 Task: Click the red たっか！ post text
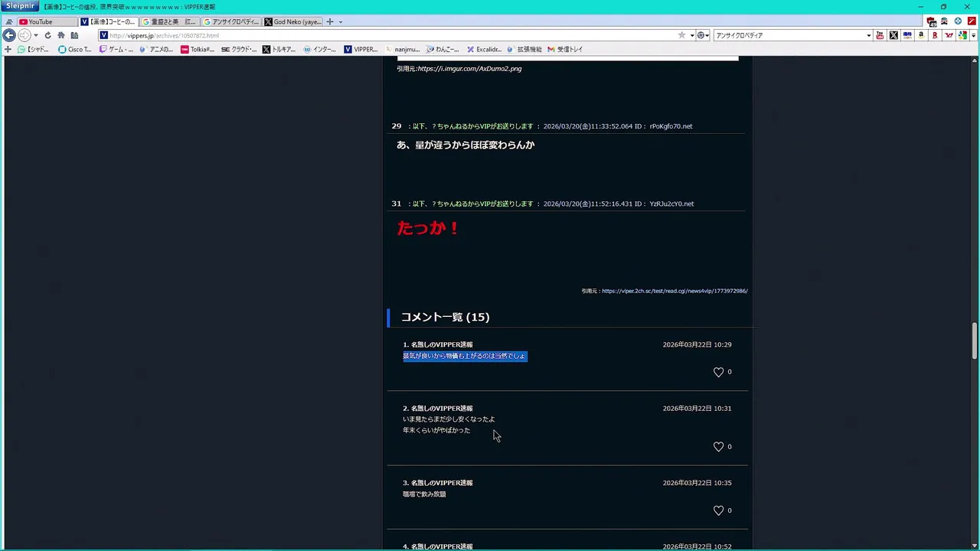(428, 228)
